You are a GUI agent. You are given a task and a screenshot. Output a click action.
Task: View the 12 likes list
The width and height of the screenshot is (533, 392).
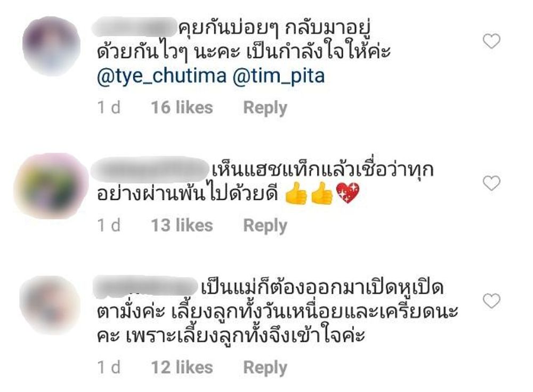click(x=182, y=367)
